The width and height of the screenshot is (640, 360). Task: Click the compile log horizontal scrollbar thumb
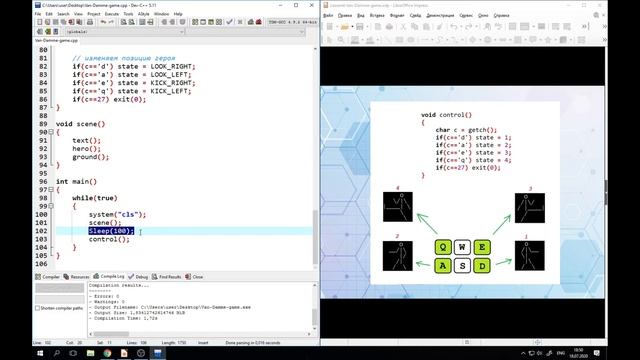(x=112, y=334)
